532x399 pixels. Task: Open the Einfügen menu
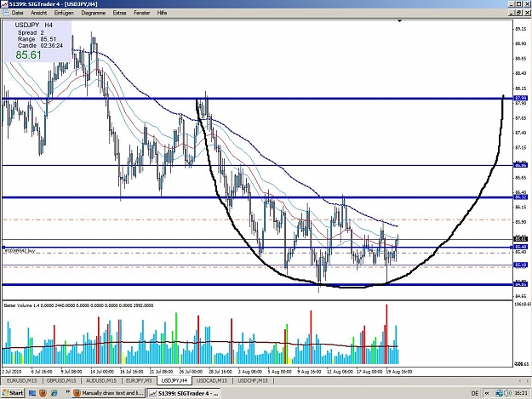pos(64,13)
